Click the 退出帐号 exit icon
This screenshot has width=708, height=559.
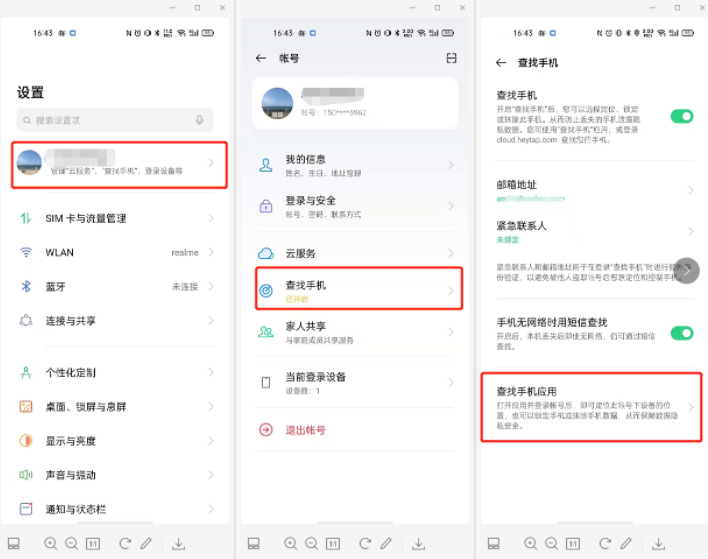(x=266, y=429)
